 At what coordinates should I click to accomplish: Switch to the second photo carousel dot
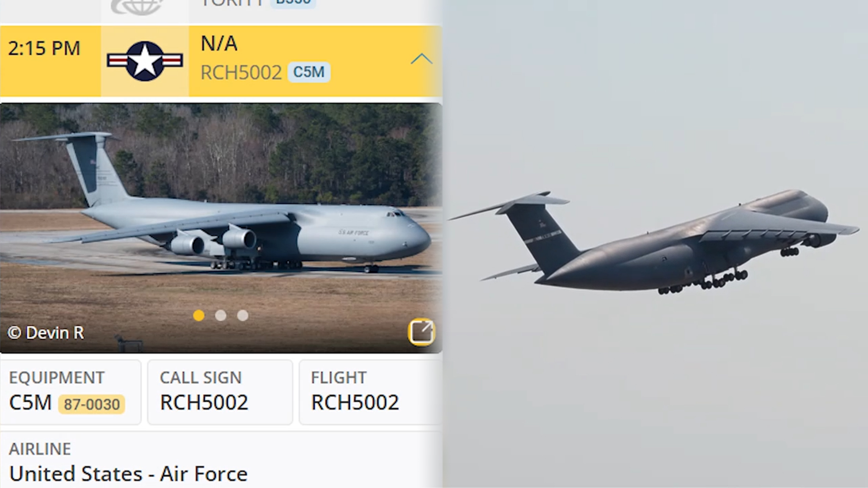click(x=221, y=315)
